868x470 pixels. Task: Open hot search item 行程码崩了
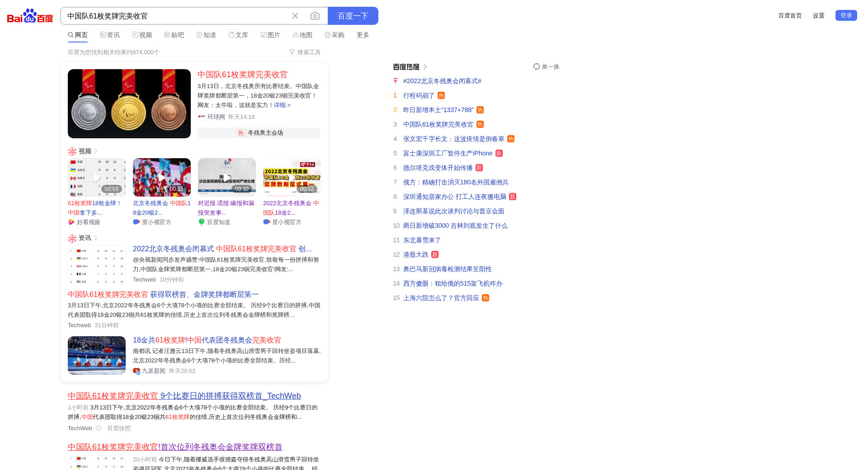(x=419, y=95)
